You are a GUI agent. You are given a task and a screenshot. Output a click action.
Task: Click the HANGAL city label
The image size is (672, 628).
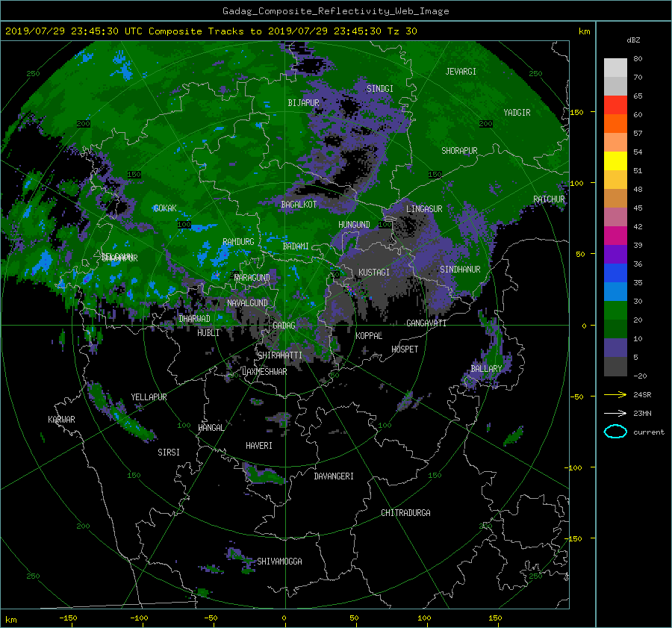pyautogui.click(x=211, y=428)
